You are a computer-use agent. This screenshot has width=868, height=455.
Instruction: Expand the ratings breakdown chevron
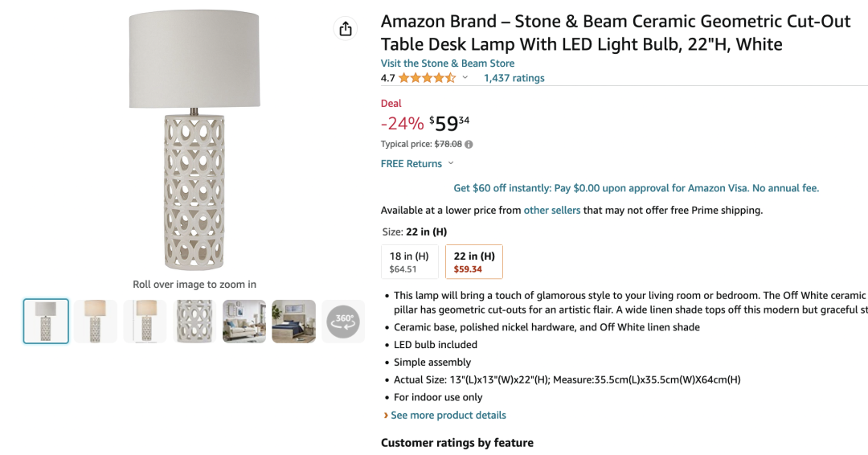coord(465,78)
